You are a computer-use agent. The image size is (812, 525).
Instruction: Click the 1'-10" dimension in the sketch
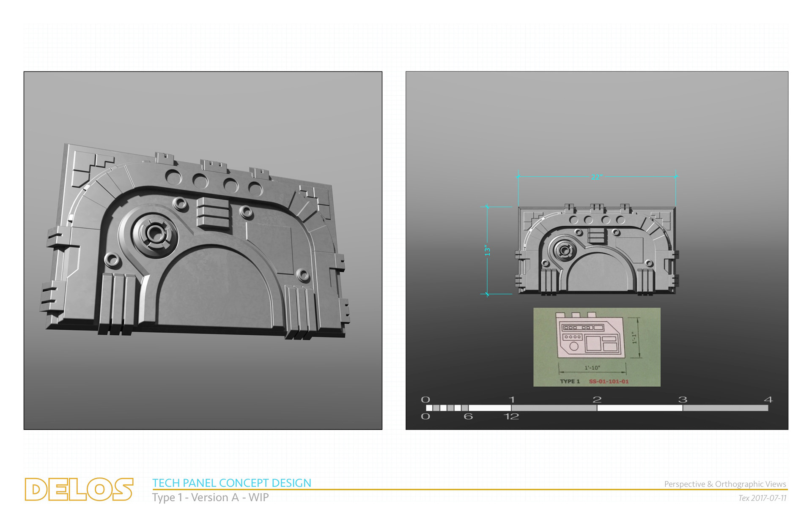click(x=592, y=368)
